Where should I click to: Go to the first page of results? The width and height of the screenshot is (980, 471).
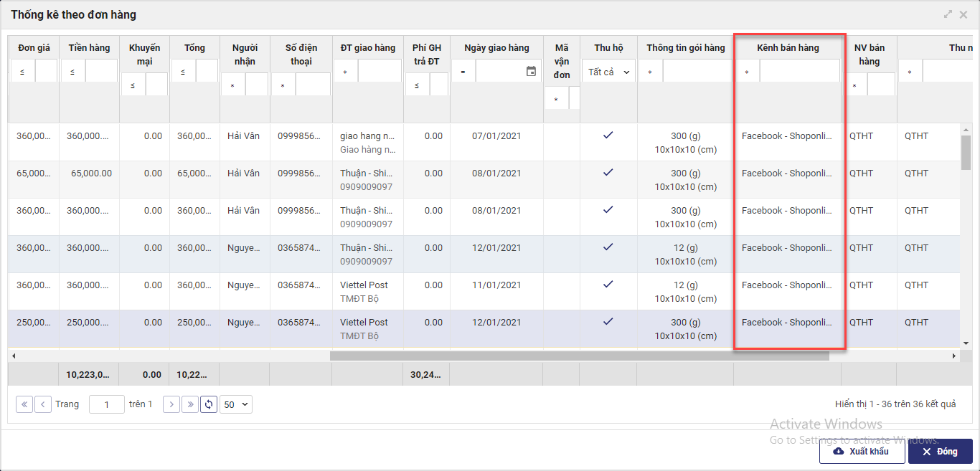[x=24, y=404]
